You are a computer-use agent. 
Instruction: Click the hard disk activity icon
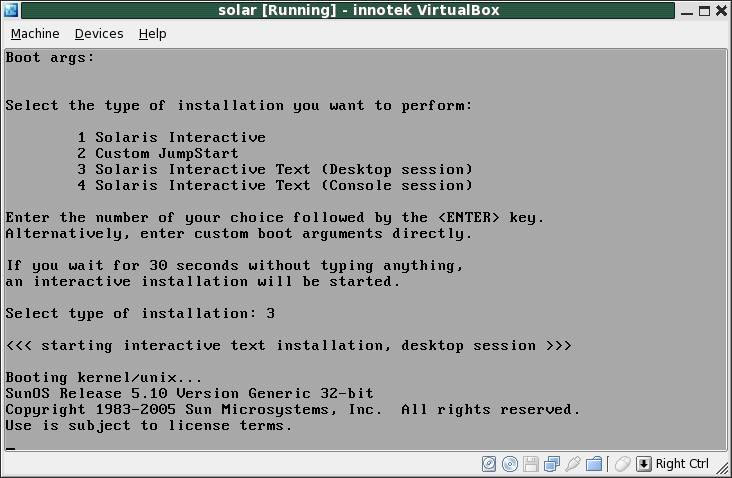489,464
